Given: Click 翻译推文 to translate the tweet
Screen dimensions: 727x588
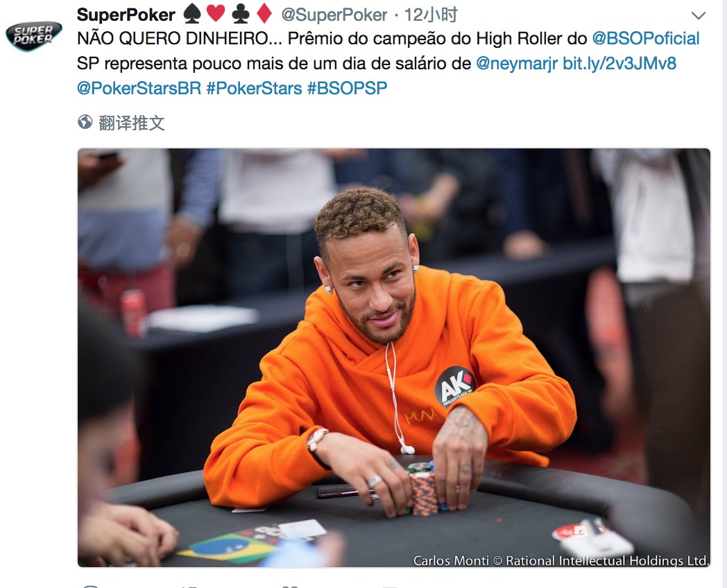Looking at the screenshot, I should coord(132,123).
